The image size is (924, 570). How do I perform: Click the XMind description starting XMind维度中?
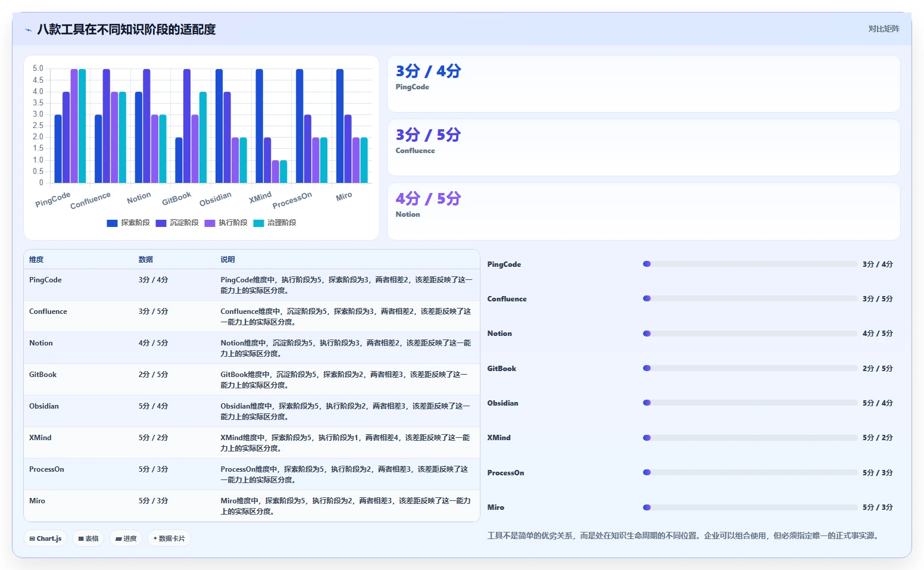click(345, 443)
